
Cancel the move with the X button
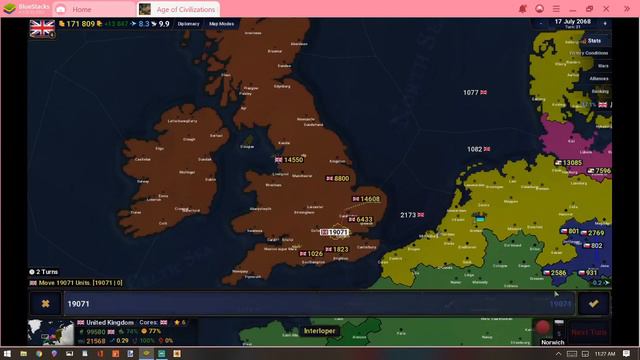pos(45,304)
